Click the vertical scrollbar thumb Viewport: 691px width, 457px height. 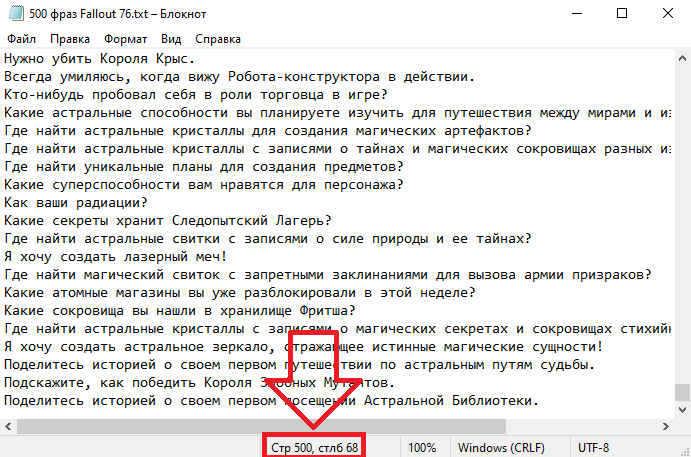682,392
